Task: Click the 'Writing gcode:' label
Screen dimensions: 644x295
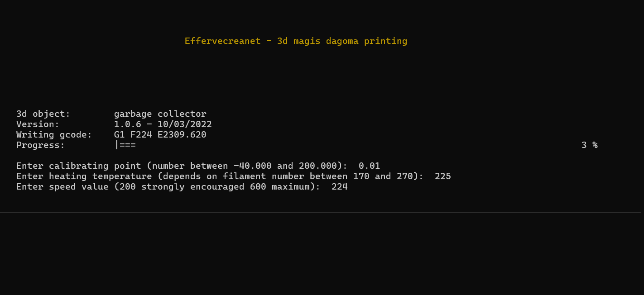Action: [x=54, y=135]
